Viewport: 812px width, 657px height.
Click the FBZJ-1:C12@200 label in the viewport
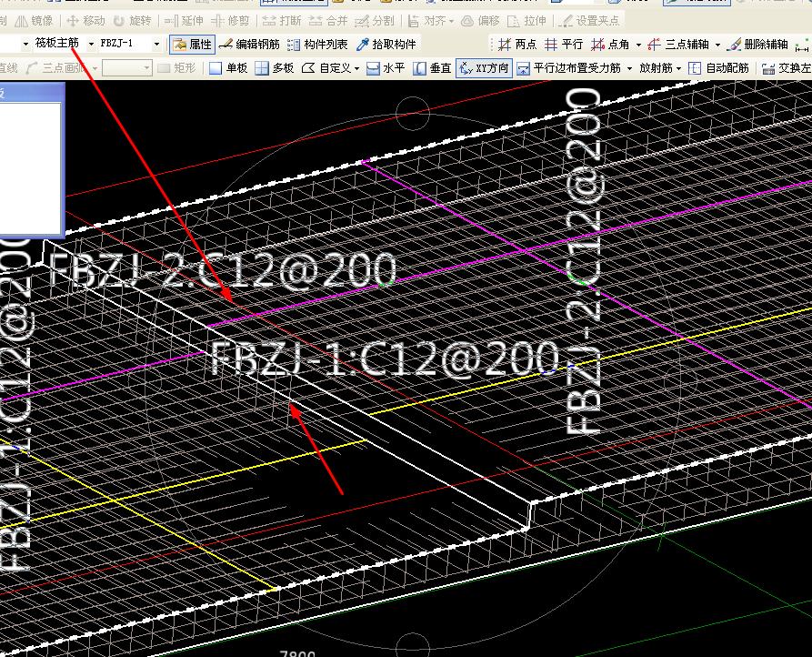point(386,359)
